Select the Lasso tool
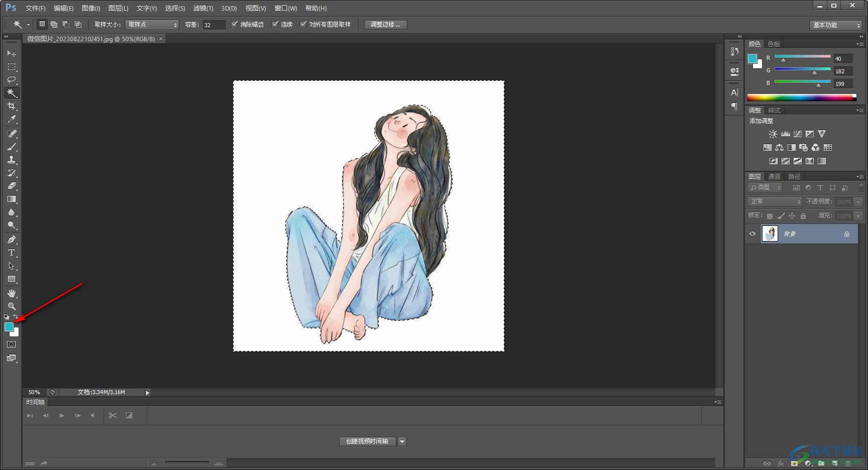The image size is (868, 470). [x=12, y=79]
